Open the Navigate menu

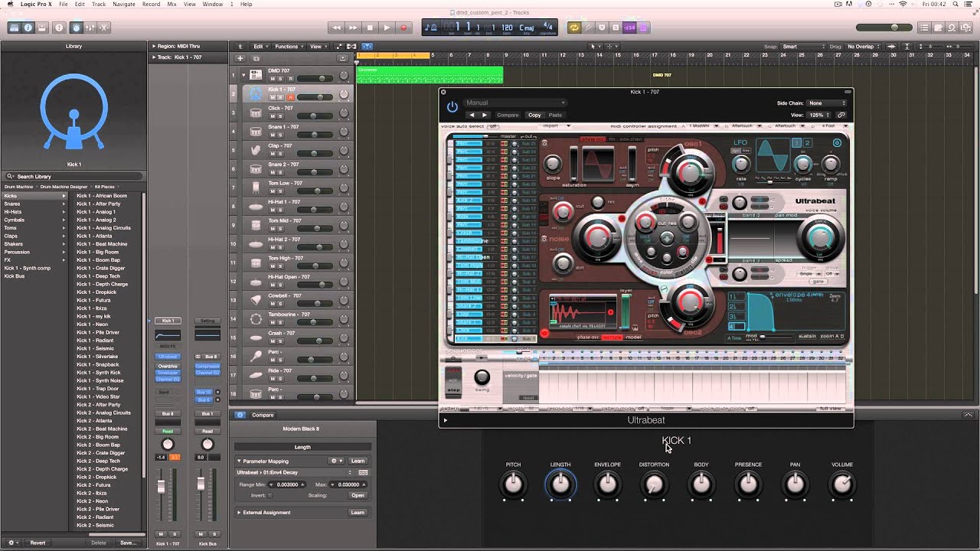(124, 4)
